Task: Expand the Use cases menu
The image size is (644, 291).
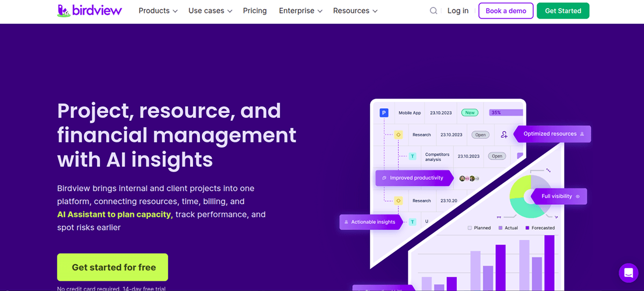Action: coord(210,11)
